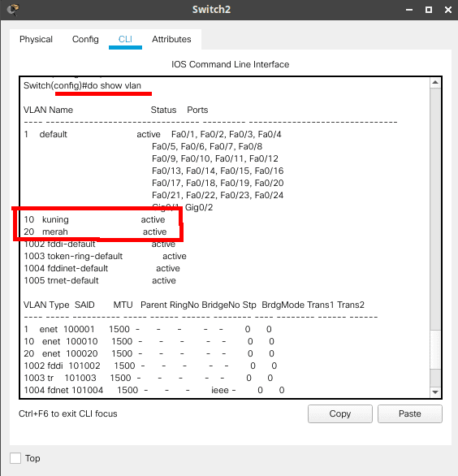
Task: Click the 'Gig0/2' port text
Action: point(199,207)
